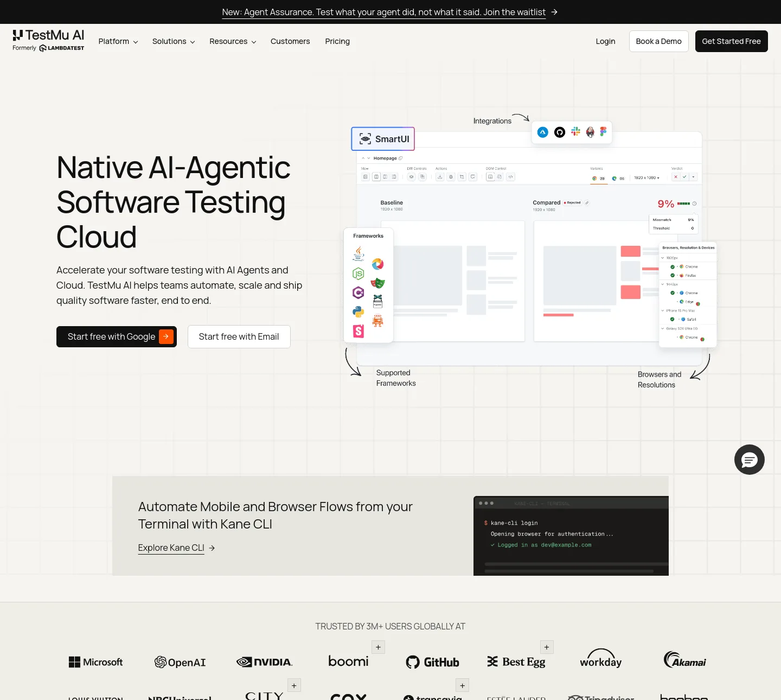781x700 pixels.
Task: Open the Explore Kane CLI link
Action: click(177, 548)
